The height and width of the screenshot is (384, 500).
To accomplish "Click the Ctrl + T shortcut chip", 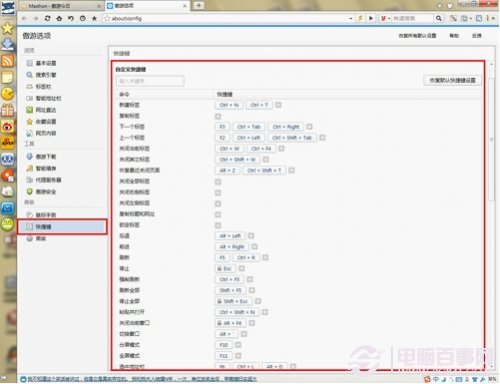I will [x=259, y=105].
